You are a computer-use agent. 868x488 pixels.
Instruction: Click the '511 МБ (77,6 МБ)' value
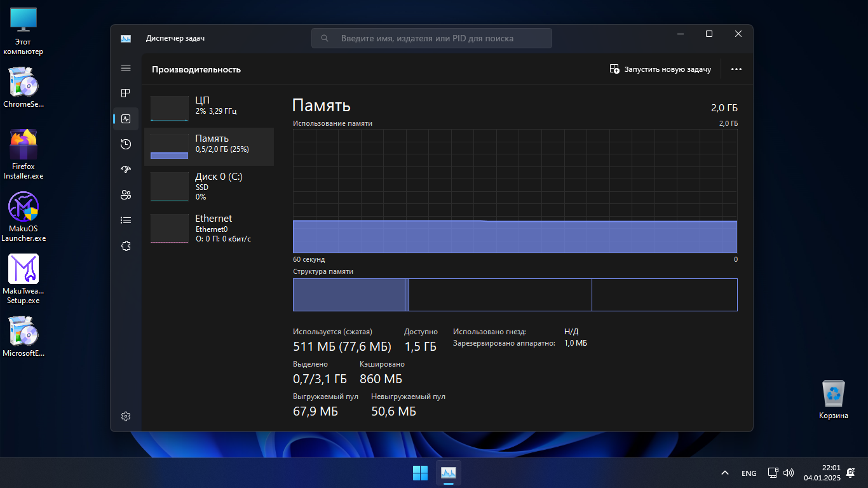click(342, 346)
